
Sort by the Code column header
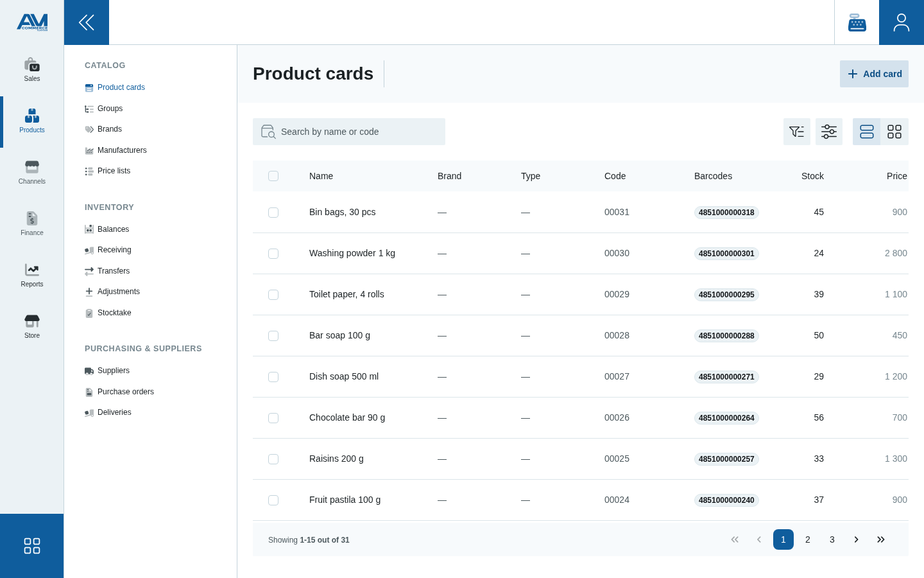(615, 176)
